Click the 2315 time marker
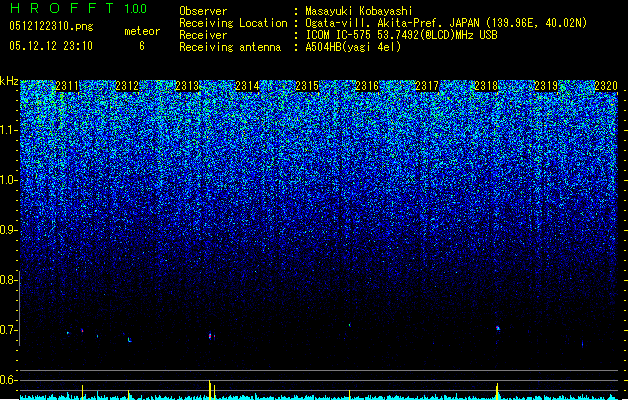Screen dimensions: 629x400 tap(307, 86)
